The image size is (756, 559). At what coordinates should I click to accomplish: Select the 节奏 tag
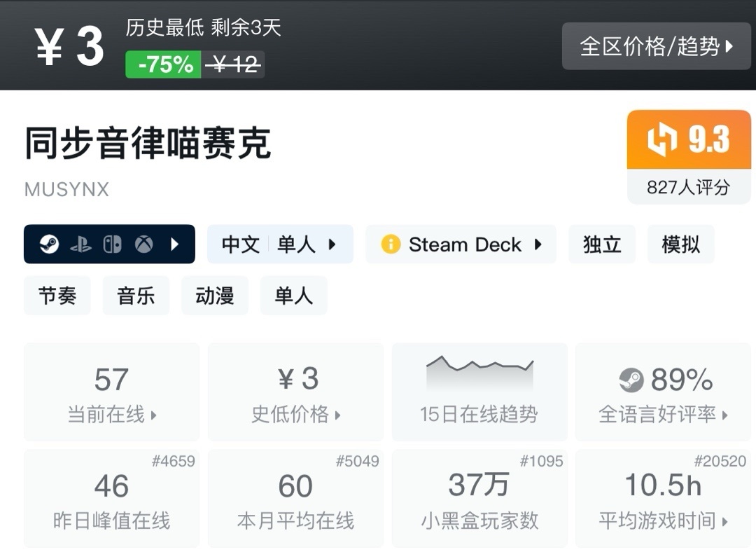pyautogui.click(x=57, y=296)
